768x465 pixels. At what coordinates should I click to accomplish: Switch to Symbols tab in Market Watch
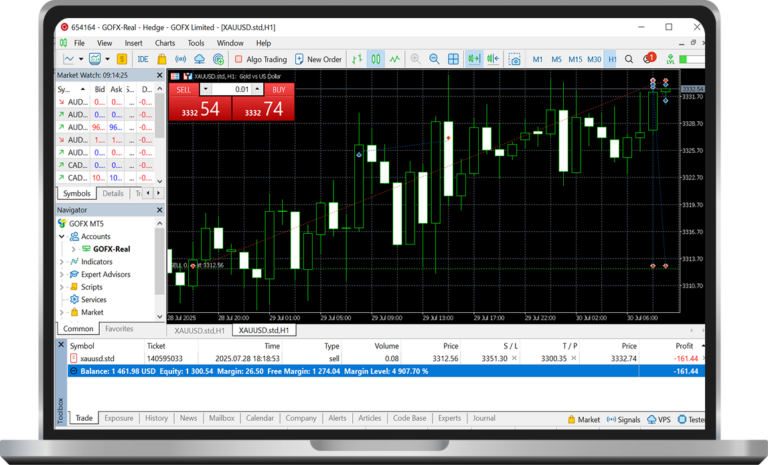[x=76, y=194]
